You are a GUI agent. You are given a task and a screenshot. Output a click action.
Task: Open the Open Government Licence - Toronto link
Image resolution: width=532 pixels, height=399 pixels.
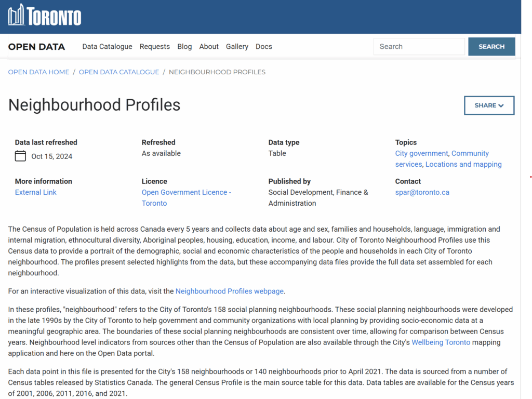coord(186,193)
